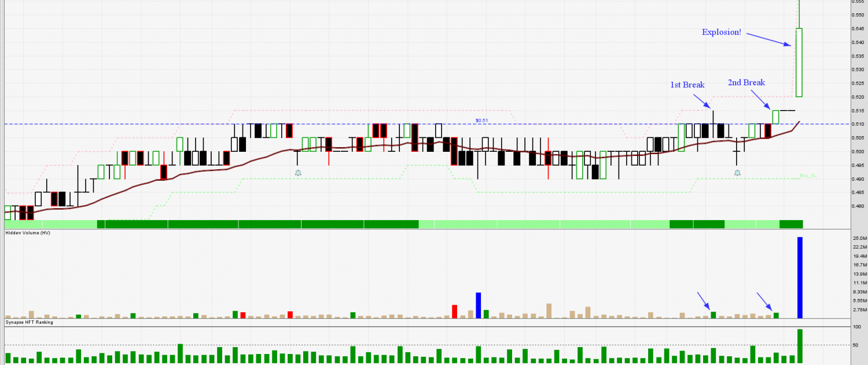Click the bell alert icon on the left

(298, 173)
